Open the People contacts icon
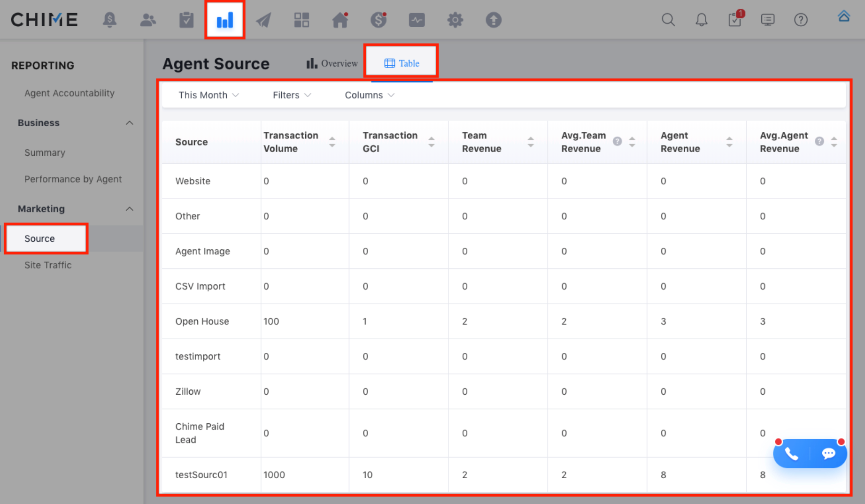This screenshot has height=504, width=865. pos(148,20)
